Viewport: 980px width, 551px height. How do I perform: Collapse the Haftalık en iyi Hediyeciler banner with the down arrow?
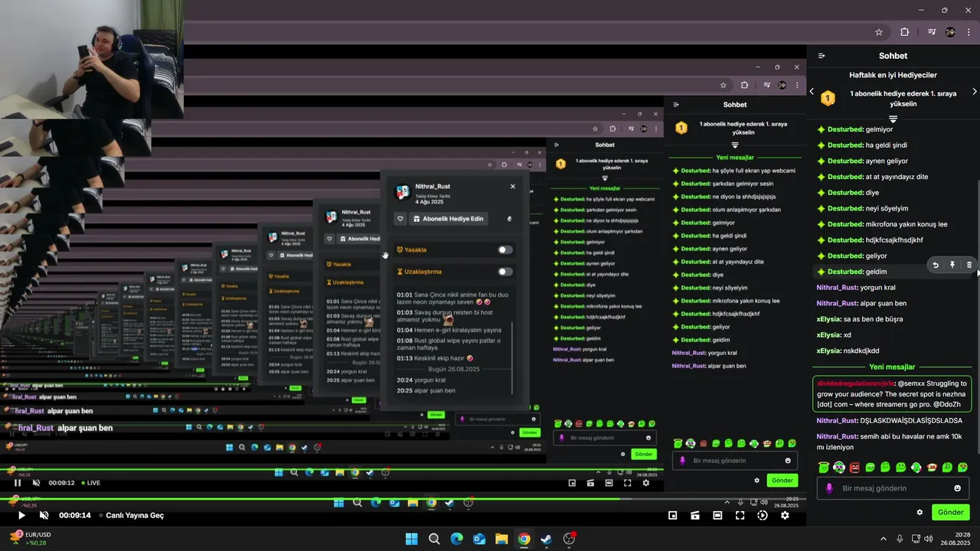(x=893, y=119)
